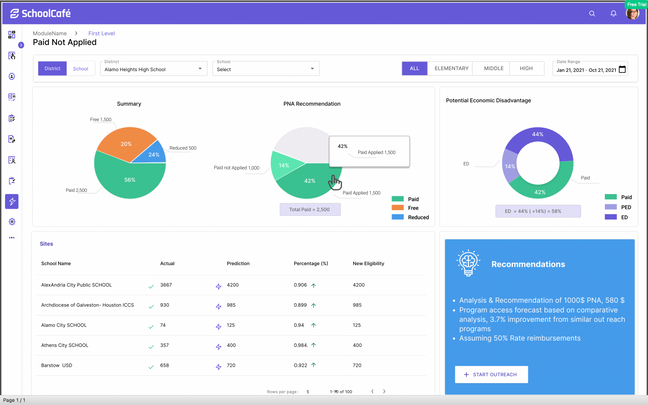Click the up arrow beside 0.94
Viewport: 648px width, 405px height.
pyautogui.click(x=314, y=325)
